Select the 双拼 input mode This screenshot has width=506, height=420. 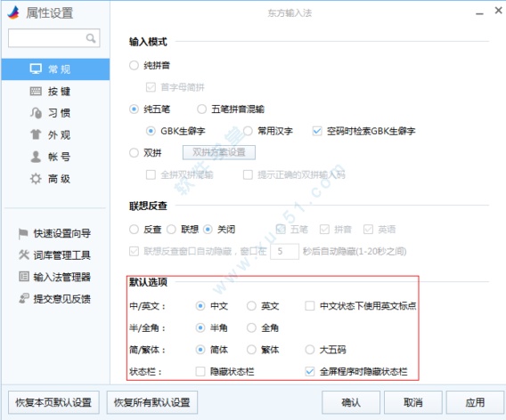pos(134,152)
